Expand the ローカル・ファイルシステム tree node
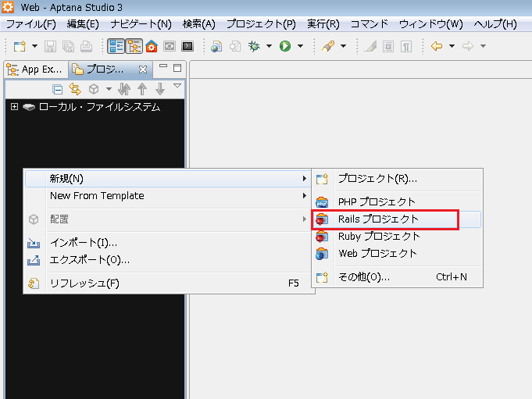This screenshot has height=399, width=532. [x=14, y=107]
